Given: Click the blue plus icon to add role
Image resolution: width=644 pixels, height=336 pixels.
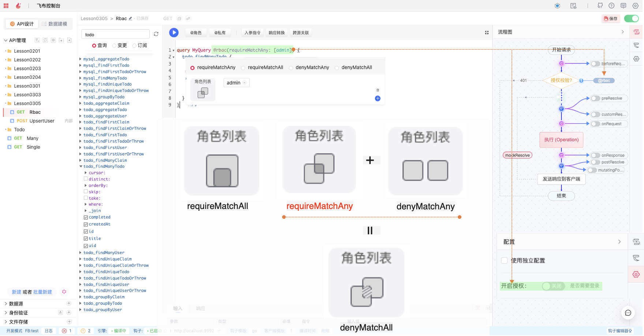Looking at the screenshot, I should click(378, 98).
